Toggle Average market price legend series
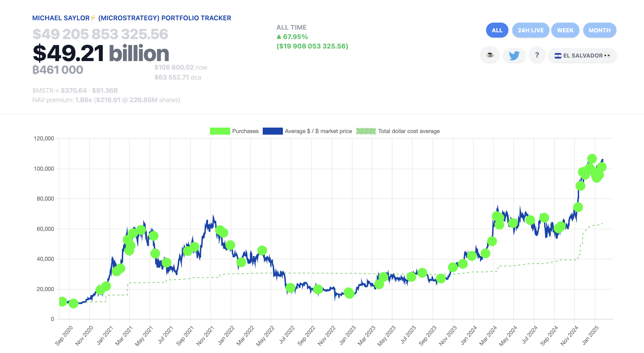Image resolution: width=644 pixels, height=353 pixels. point(307,131)
